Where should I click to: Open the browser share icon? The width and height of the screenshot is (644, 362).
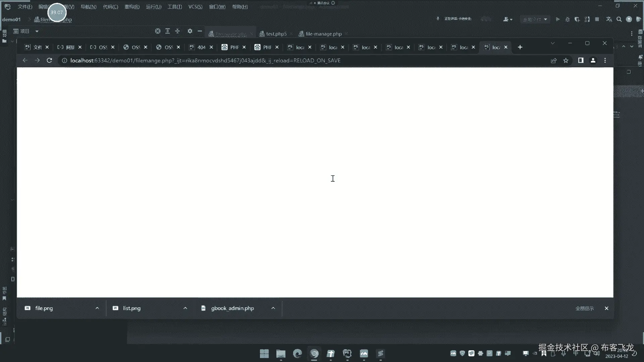(553, 60)
